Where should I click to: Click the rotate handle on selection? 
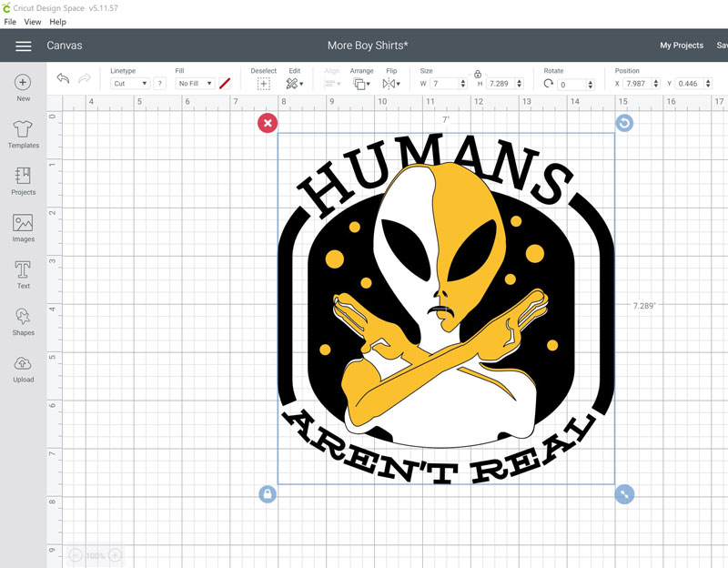click(x=624, y=123)
